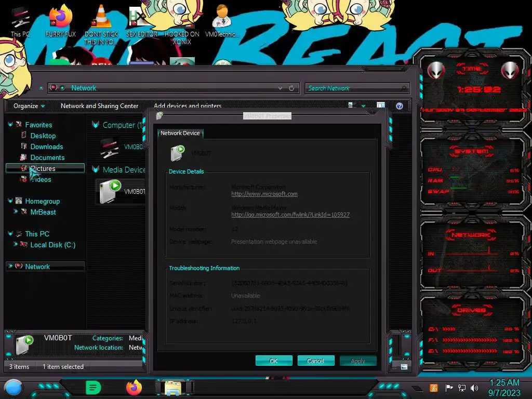Viewport: 532px width, 399px height.
Task: Open the view options dropdown arrow
Action: (x=363, y=106)
